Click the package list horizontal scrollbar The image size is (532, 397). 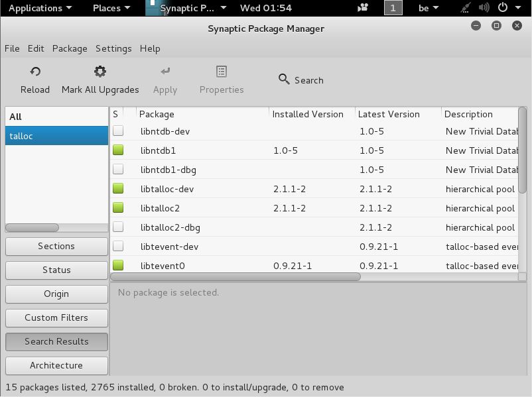235,277
